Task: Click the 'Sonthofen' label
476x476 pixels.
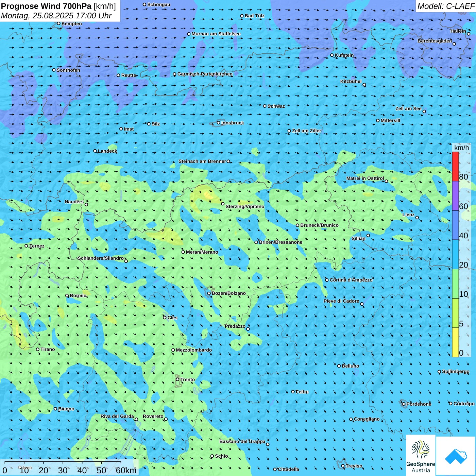Action: pyautogui.click(x=68, y=70)
